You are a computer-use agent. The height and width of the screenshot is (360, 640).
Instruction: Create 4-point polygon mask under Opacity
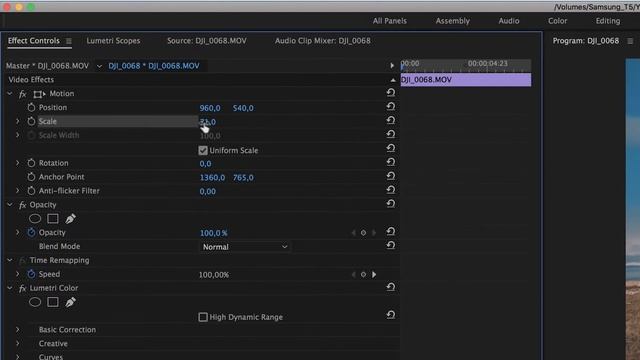[x=53, y=219]
